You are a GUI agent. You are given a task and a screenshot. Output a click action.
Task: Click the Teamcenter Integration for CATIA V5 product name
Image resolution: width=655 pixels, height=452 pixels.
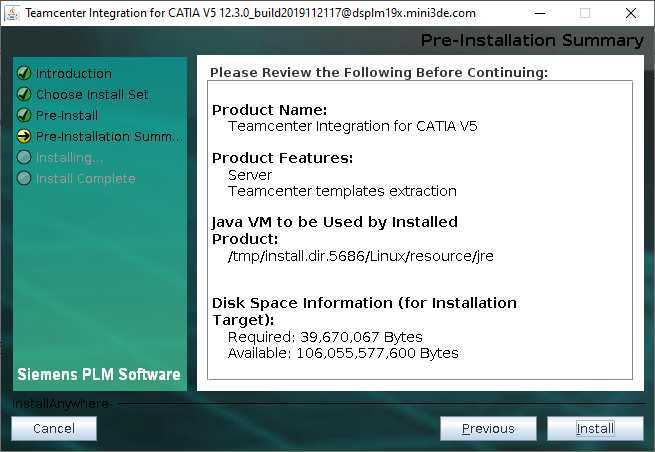tap(353, 126)
